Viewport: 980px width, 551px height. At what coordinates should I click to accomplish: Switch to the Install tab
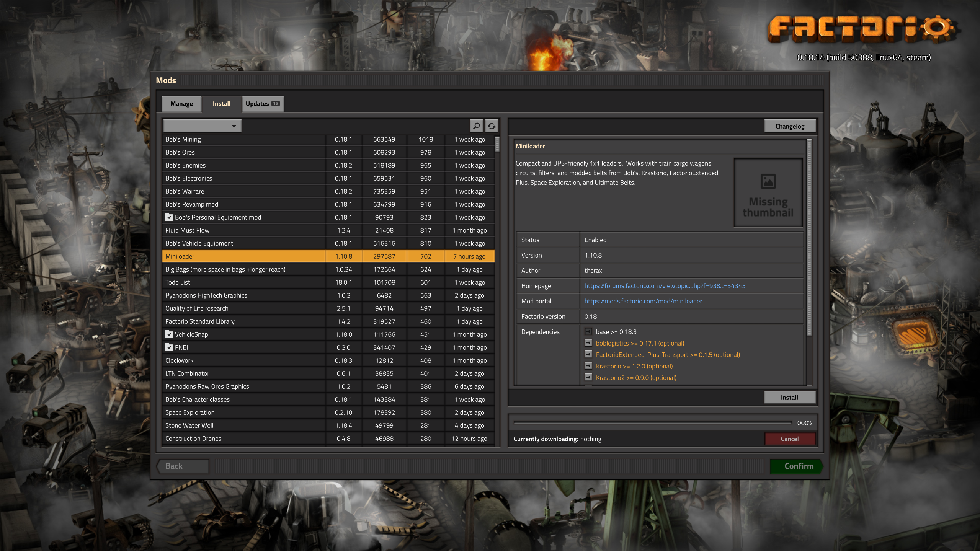point(221,104)
